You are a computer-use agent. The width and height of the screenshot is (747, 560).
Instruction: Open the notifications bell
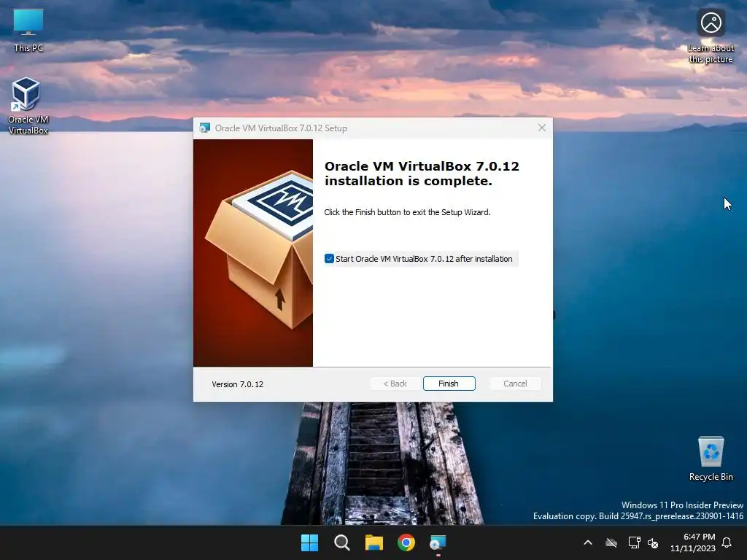click(727, 542)
